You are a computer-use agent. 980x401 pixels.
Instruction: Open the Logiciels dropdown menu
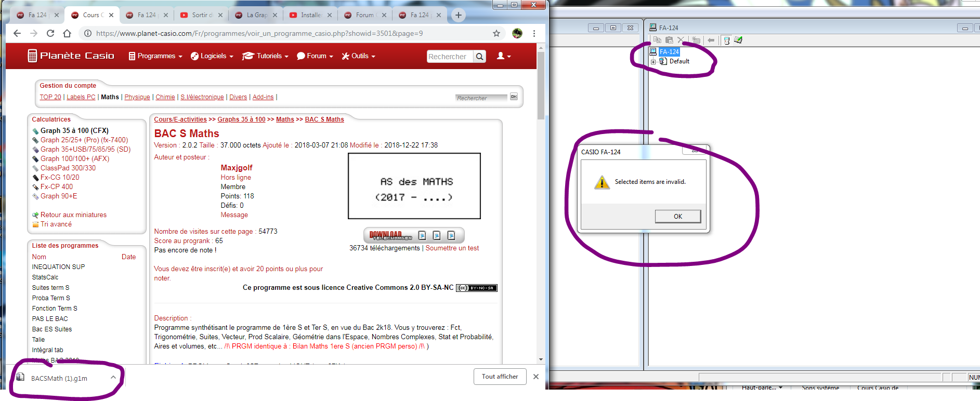click(x=212, y=56)
